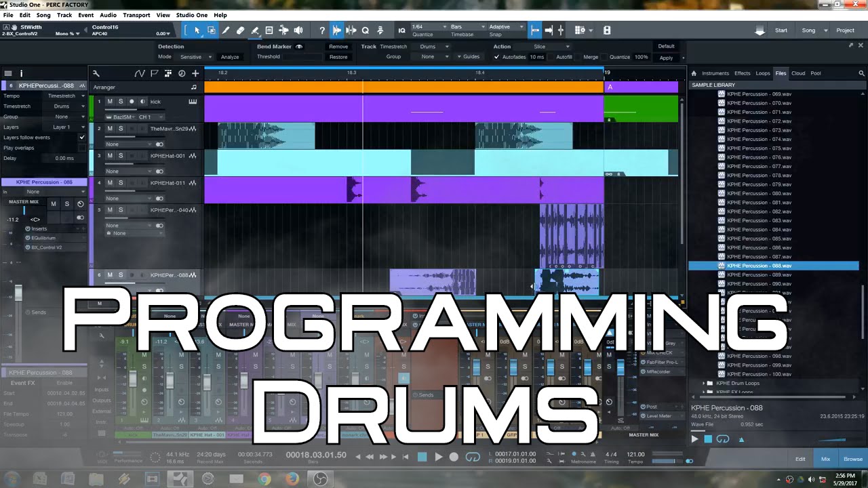Open marker track flag icon
The width and height of the screenshot is (868, 488).
point(154,73)
